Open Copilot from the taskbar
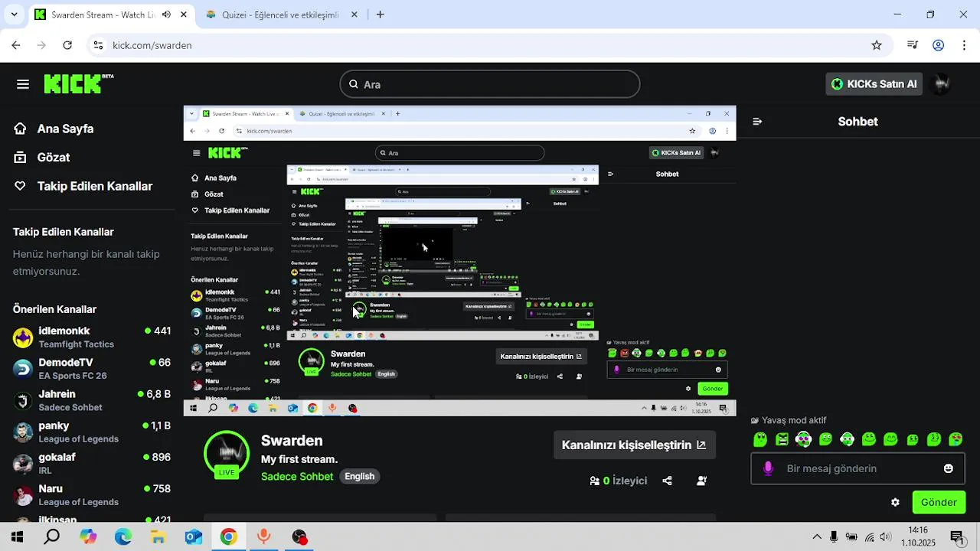This screenshot has width=980, height=551. click(x=88, y=537)
